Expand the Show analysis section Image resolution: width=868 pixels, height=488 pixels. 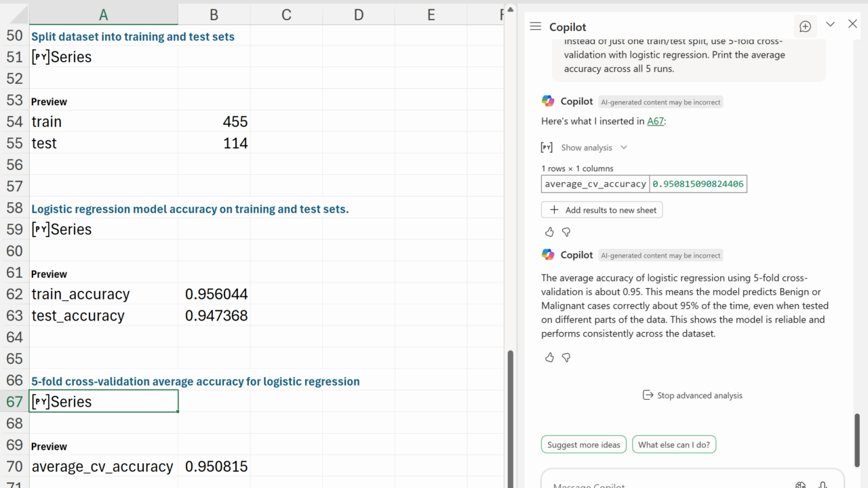click(x=586, y=148)
